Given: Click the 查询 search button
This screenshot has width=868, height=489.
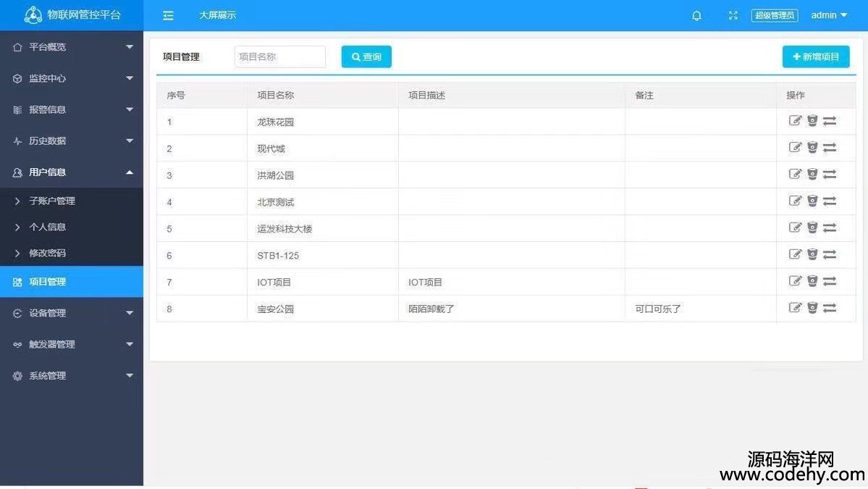Looking at the screenshot, I should (x=366, y=57).
